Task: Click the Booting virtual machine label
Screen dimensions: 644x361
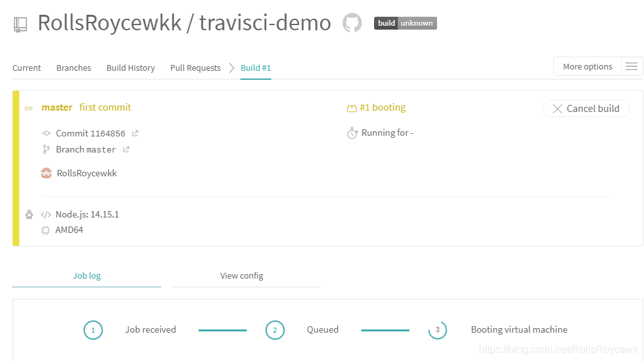Action: (x=519, y=329)
